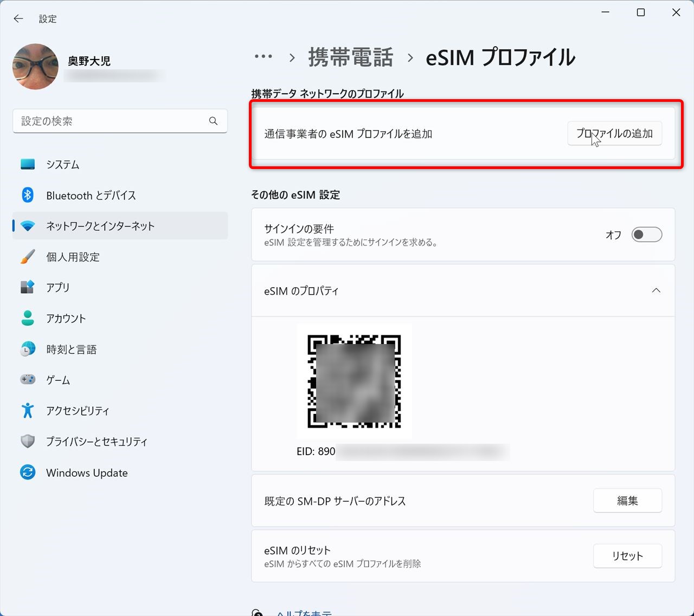Image resolution: width=694 pixels, height=616 pixels.
Task: Click the Windows Update sync icon
Action: [x=28, y=472]
